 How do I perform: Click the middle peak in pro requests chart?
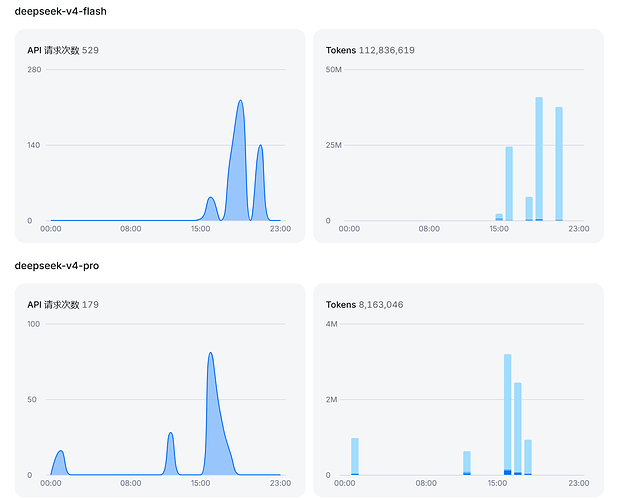(170, 434)
